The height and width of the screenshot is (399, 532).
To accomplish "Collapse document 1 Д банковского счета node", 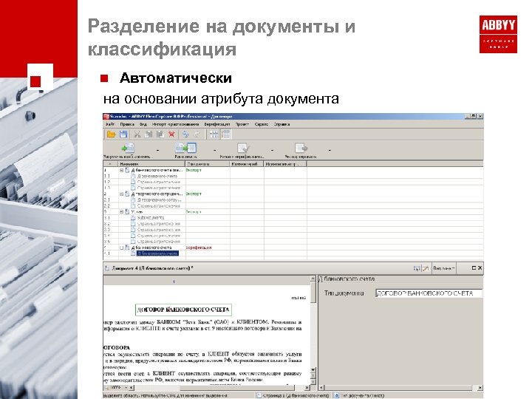I will [x=121, y=170].
